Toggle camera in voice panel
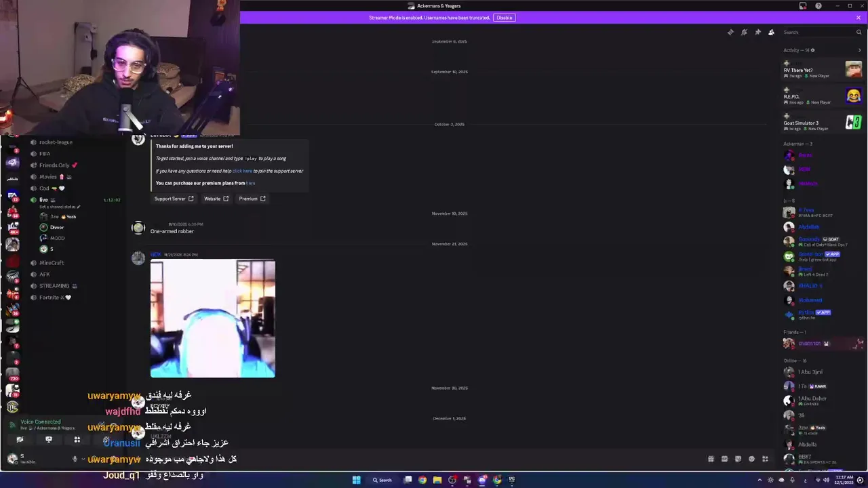This screenshot has height=488, width=868. pos(20,440)
